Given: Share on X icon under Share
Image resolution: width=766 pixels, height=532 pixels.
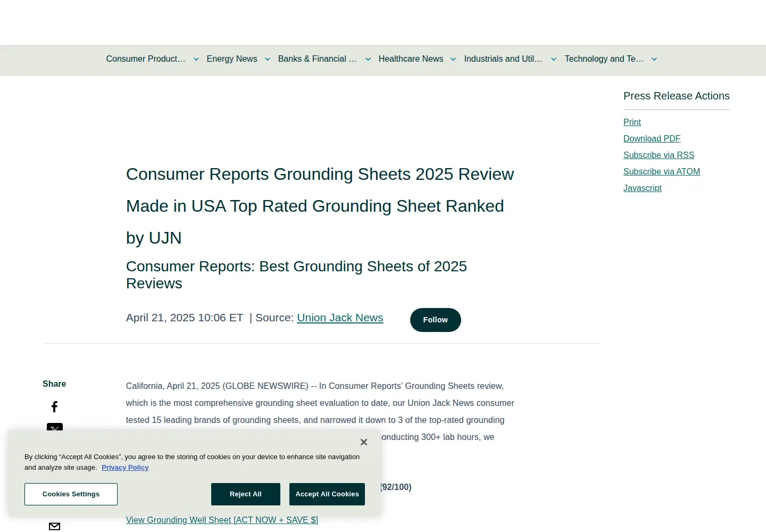Looking at the screenshot, I should tap(55, 427).
